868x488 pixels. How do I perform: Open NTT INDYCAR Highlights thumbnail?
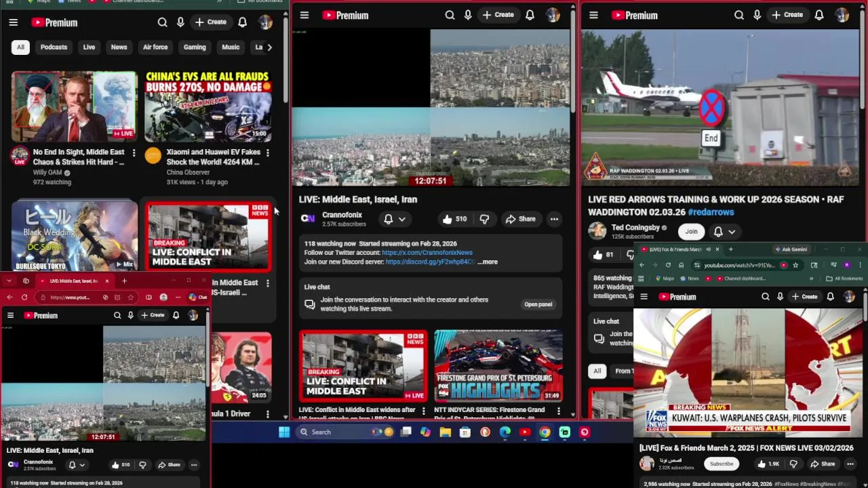point(498,365)
